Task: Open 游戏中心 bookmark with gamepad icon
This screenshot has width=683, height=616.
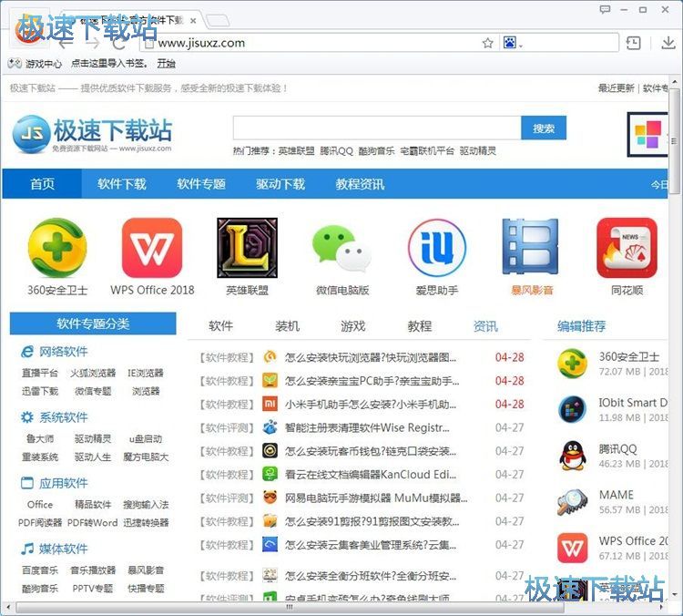Action: click(x=35, y=64)
